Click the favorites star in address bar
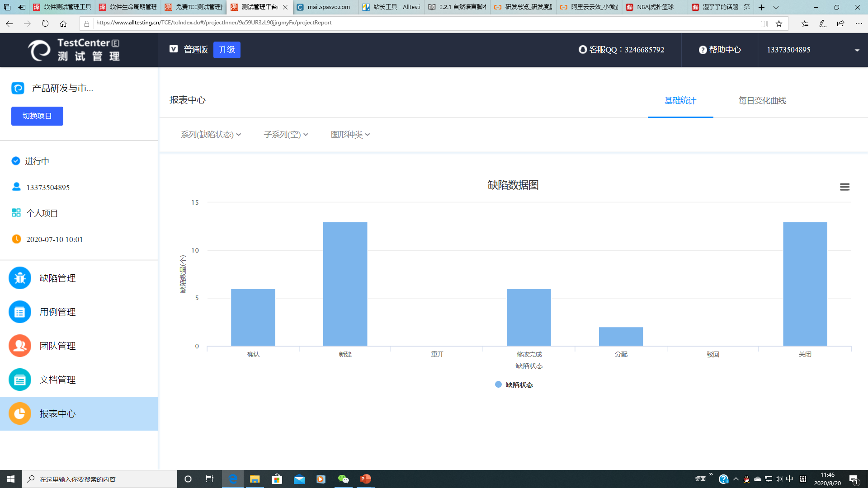The width and height of the screenshot is (868, 488). (x=778, y=23)
